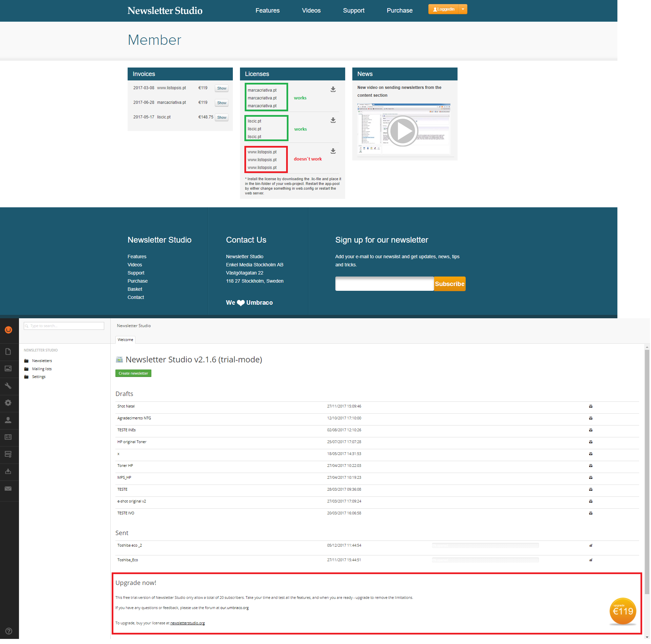Open Videos in the top navigation
The image size is (651, 644).
[x=311, y=11]
